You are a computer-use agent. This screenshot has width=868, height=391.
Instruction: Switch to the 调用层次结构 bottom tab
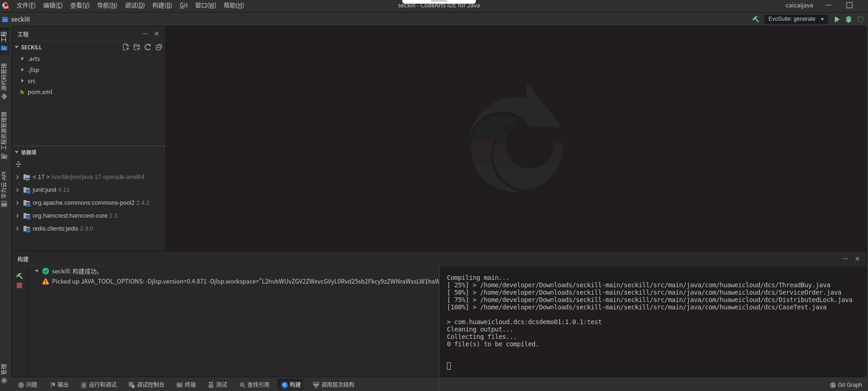pos(334,385)
